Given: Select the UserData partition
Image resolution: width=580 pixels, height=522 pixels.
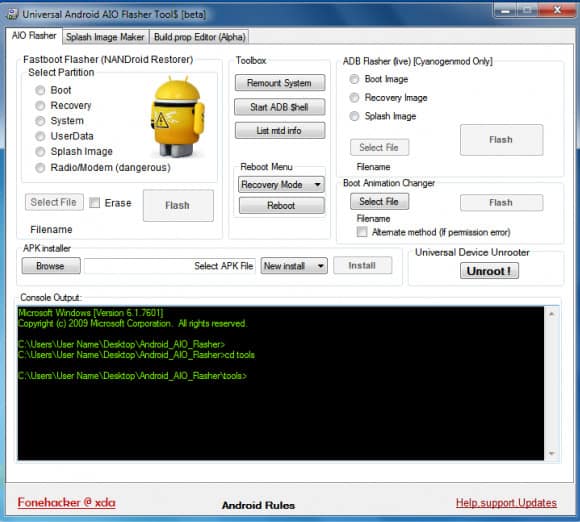Looking at the screenshot, I should coord(40,136).
